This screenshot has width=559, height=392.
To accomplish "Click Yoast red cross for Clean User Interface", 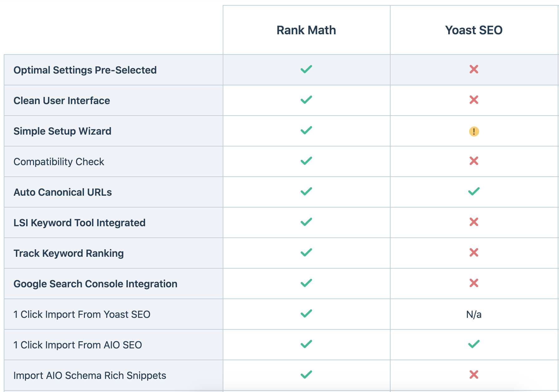I will [474, 100].
